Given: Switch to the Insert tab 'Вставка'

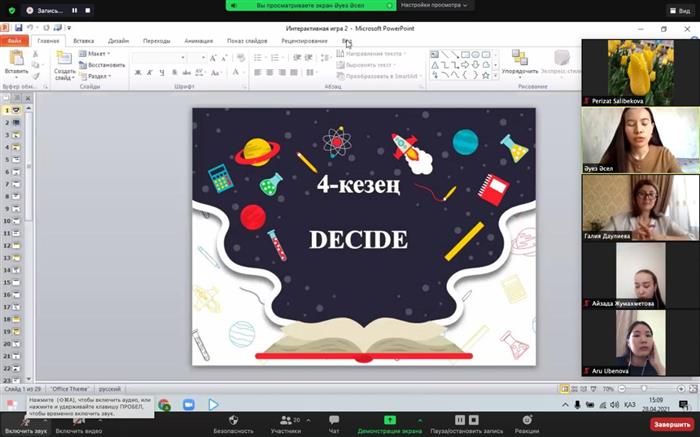Looking at the screenshot, I should (x=84, y=41).
